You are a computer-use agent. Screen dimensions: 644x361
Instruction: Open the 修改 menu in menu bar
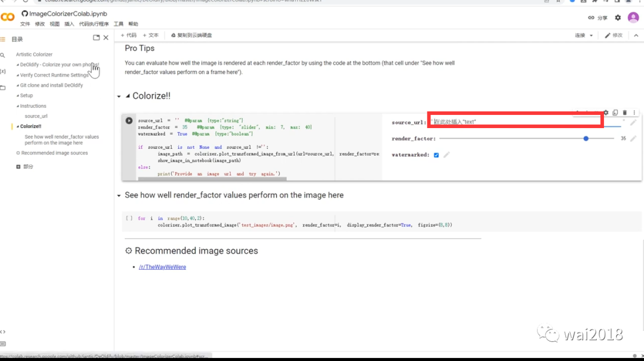[x=40, y=24]
